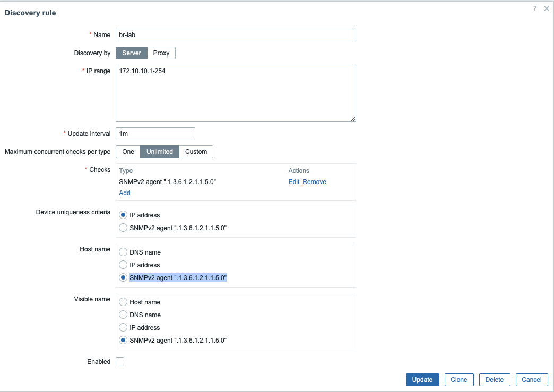Click inside the IP range text area
554x392 pixels.
[x=236, y=93]
